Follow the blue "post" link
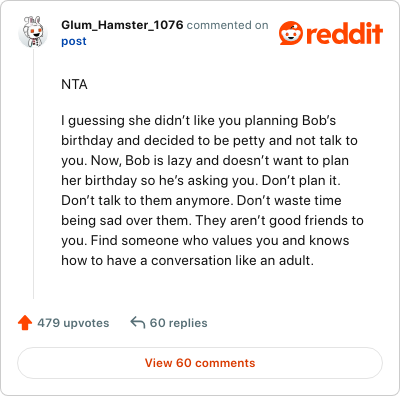400x396 pixels. tap(74, 41)
